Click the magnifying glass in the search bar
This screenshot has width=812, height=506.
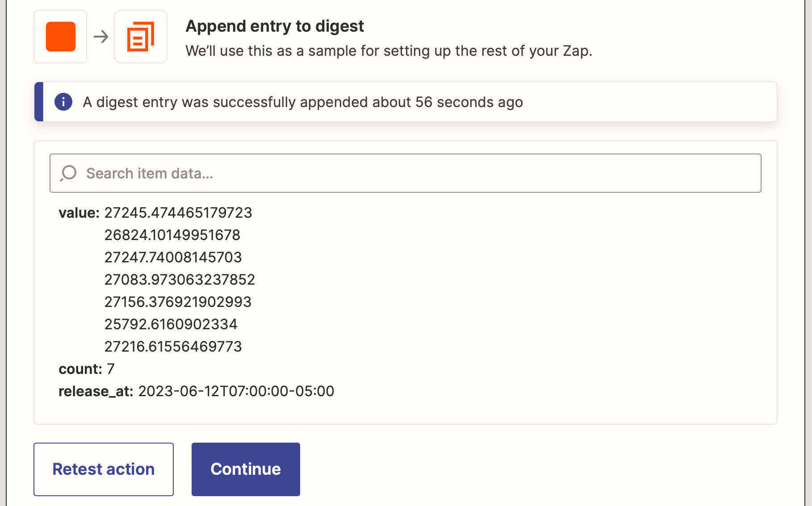click(x=68, y=173)
